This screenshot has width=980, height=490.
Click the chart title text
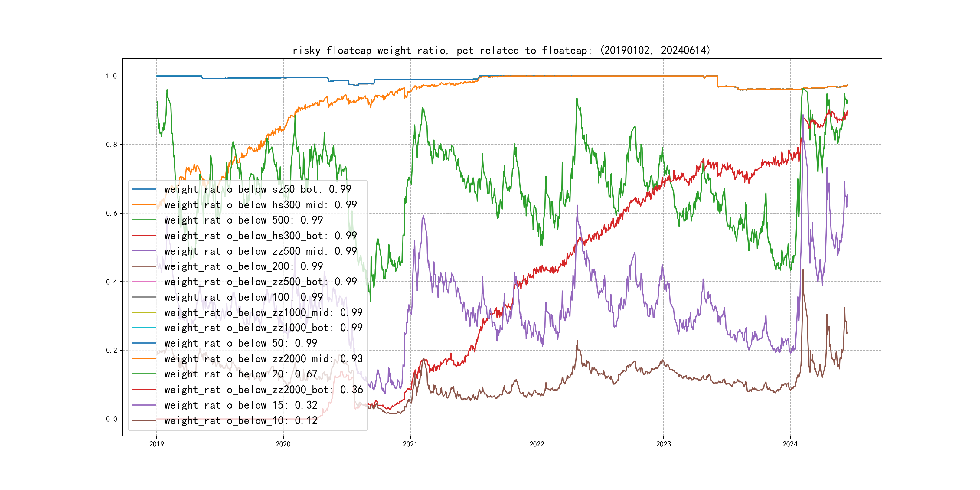point(501,50)
